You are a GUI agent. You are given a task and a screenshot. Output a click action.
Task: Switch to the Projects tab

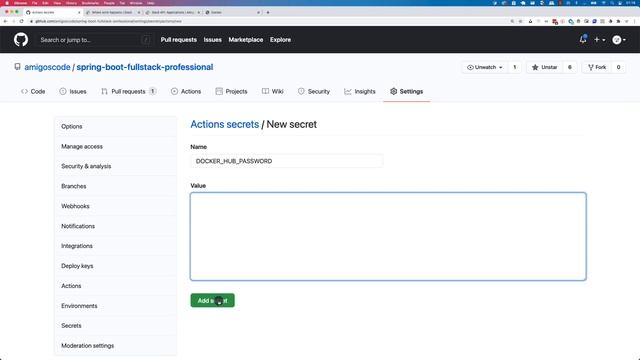[x=231, y=91]
